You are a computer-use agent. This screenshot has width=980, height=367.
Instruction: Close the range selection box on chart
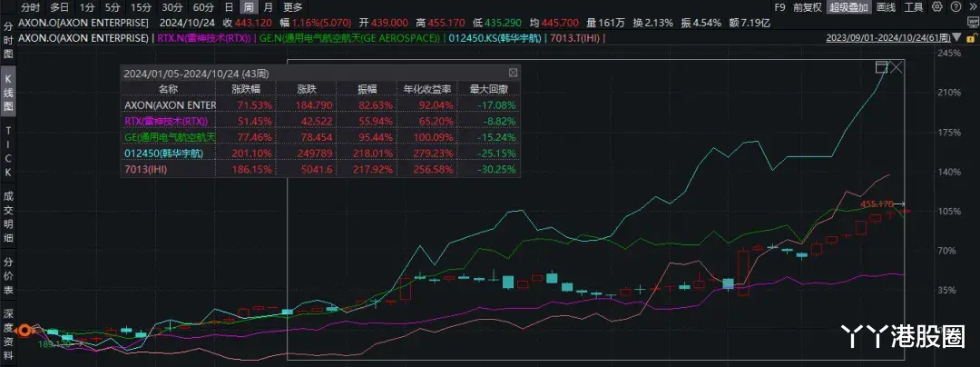tap(897, 67)
